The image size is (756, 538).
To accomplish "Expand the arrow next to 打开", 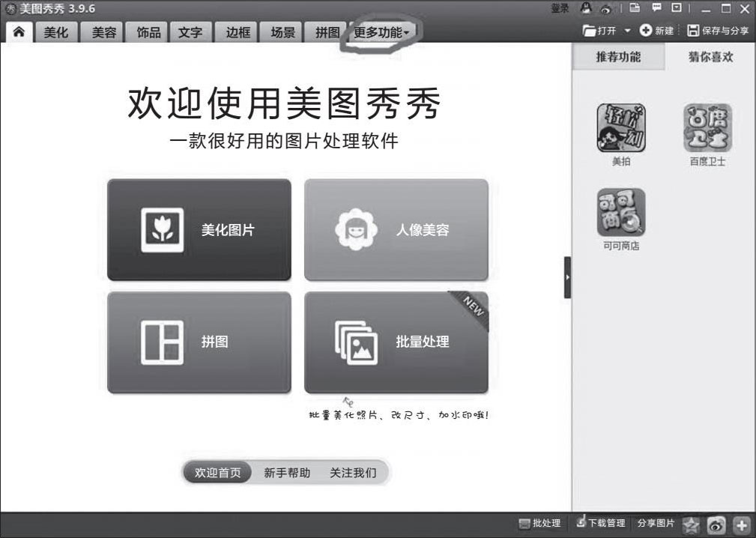I will point(627,31).
